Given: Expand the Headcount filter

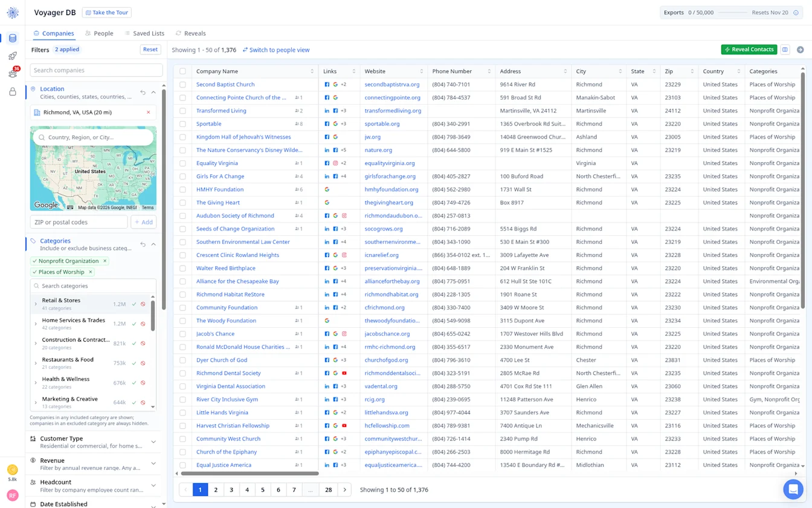Looking at the screenshot, I should click(x=153, y=486).
